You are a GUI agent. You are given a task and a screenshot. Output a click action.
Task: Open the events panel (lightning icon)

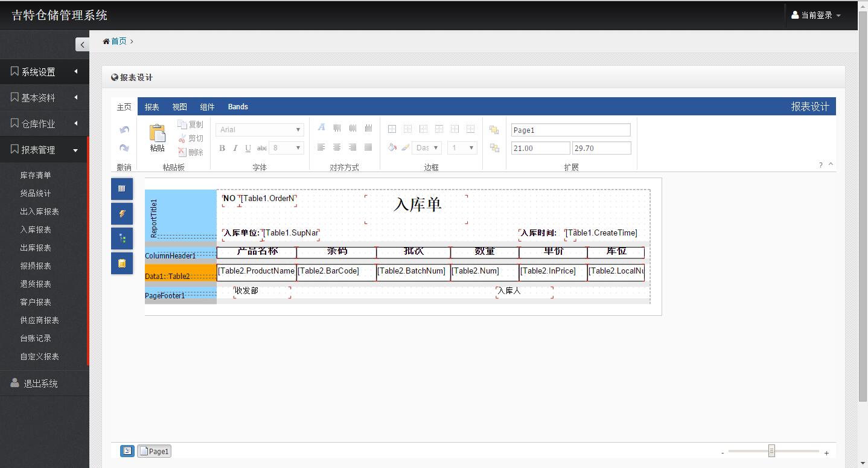(122, 214)
